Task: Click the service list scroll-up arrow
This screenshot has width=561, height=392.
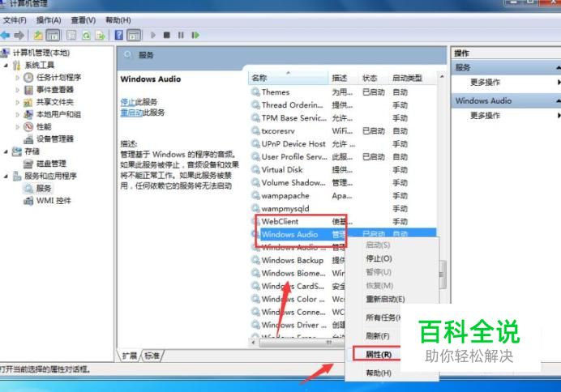Action: tap(442, 76)
